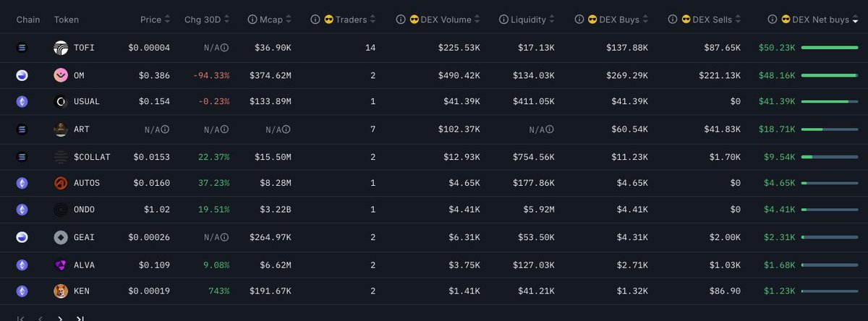Sort by Mcap using its sort arrows
Screen dimensions: 868x321
pos(289,20)
